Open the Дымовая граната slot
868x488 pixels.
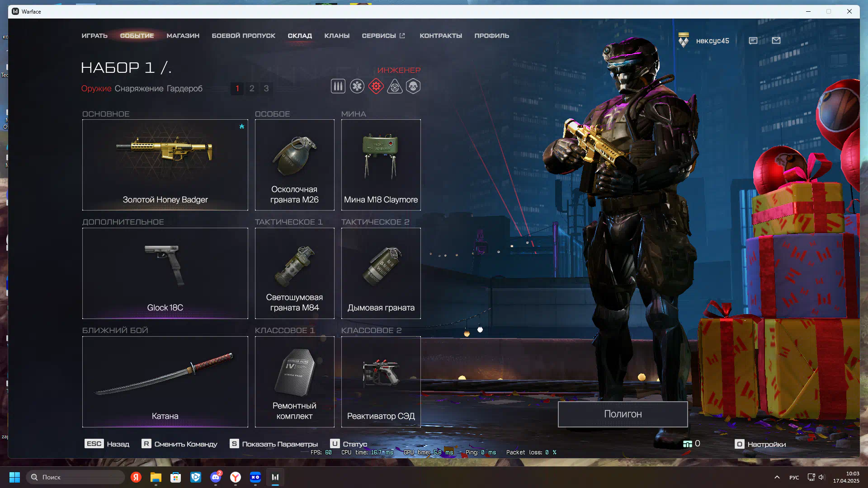point(381,273)
